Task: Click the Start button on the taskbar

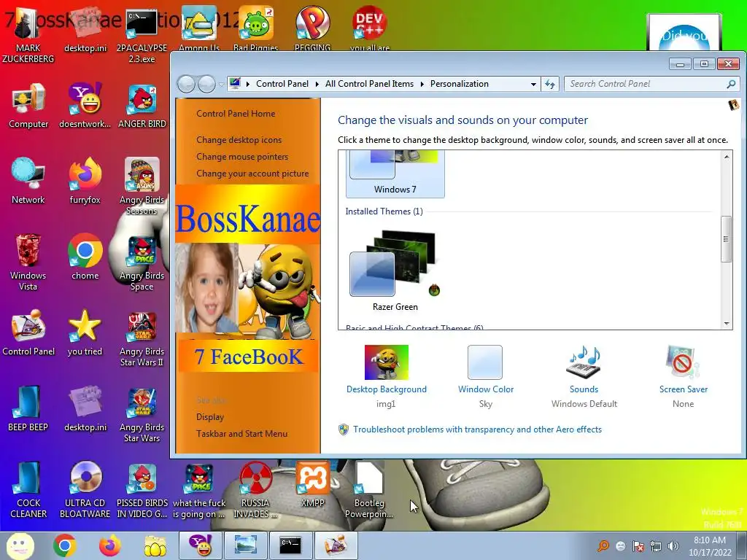Action: click(x=20, y=545)
